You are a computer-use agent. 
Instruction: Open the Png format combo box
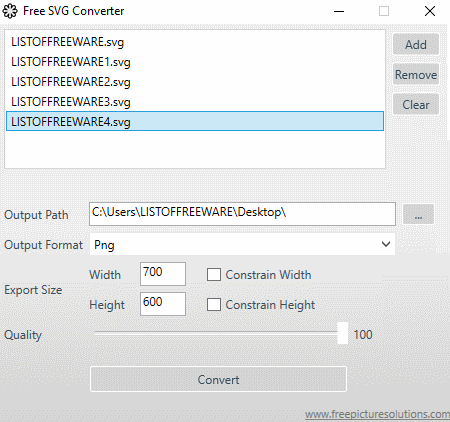[x=242, y=244]
